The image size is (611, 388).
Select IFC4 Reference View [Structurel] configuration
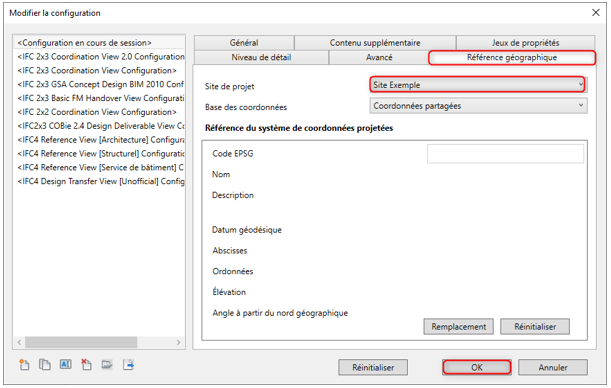point(99,153)
